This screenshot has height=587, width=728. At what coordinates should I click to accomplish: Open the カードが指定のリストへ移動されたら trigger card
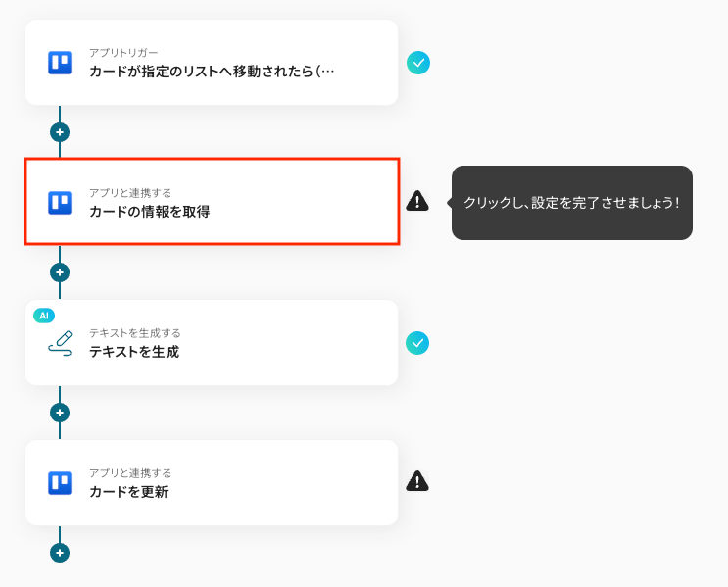(x=212, y=72)
